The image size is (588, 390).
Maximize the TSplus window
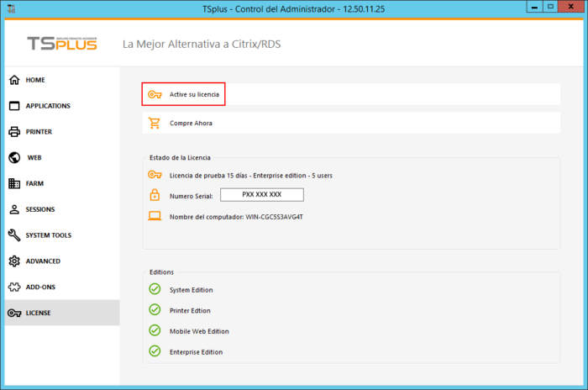550,7
